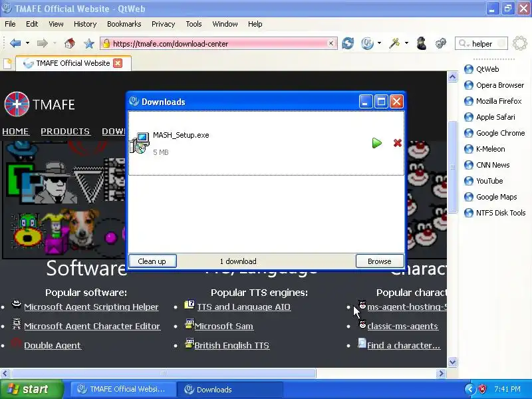The height and width of the screenshot is (399, 532).
Task: Open the Window menu
Action: pos(225,24)
